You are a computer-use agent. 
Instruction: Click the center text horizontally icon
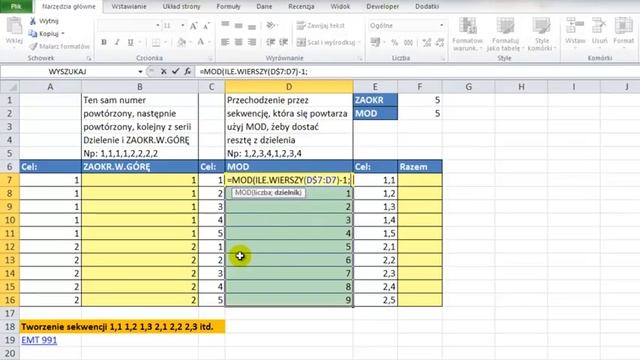tap(239, 42)
